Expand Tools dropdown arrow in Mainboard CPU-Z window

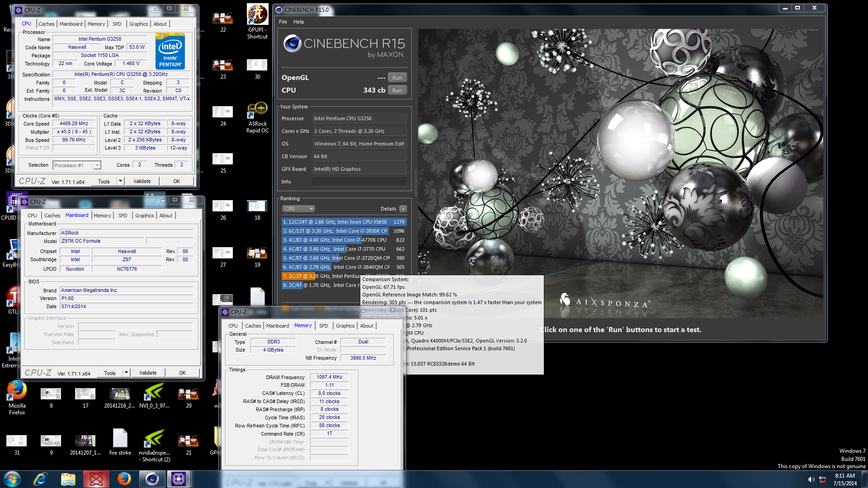tap(126, 373)
